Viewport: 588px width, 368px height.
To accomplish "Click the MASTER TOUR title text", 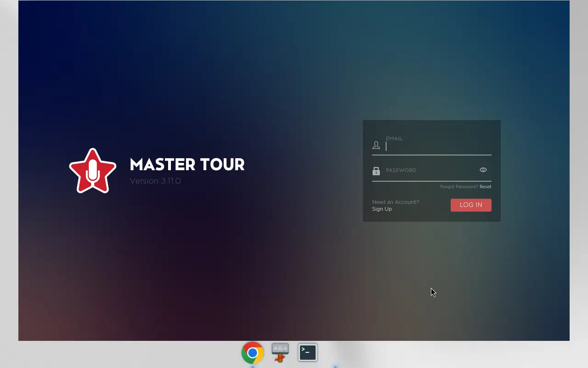I will [187, 164].
